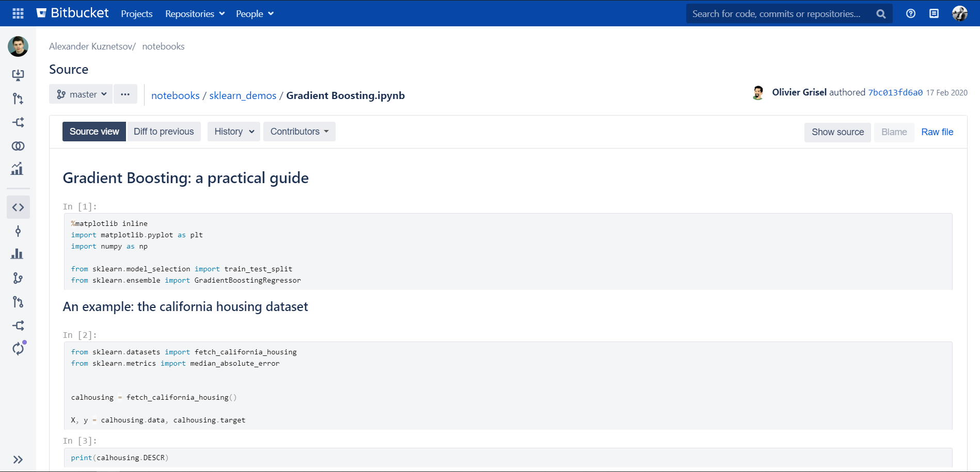Click the Help question mark icon

(x=911, y=13)
